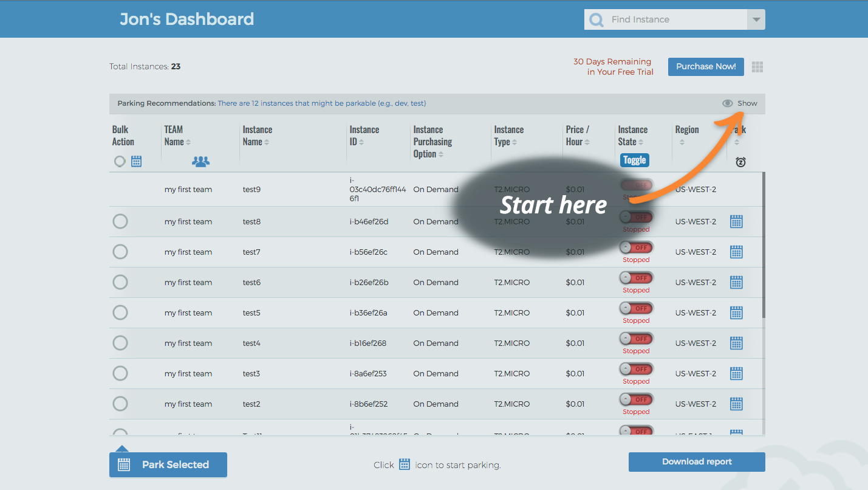Click the bulk action calendar icon in header

coord(136,162)
